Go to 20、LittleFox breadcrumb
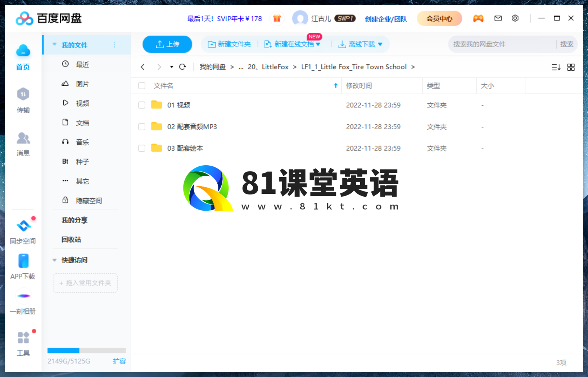This screenshot has height=377, width=588. pyautogui.click(x=268, y=67)
